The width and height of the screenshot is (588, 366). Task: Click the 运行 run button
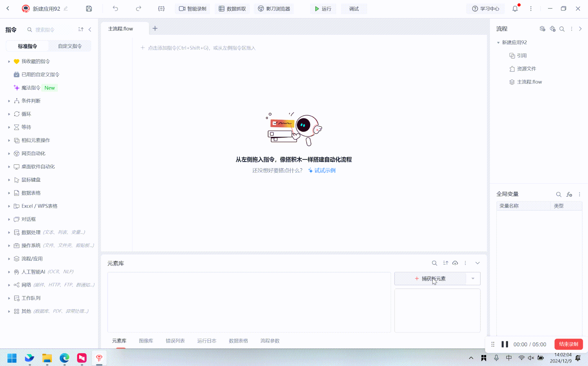(x=323, y=9)
